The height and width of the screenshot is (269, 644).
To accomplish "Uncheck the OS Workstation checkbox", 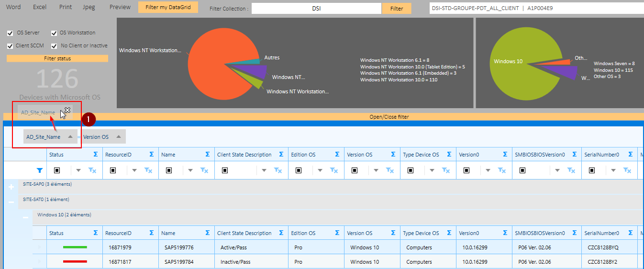I will tap(54, 33).
